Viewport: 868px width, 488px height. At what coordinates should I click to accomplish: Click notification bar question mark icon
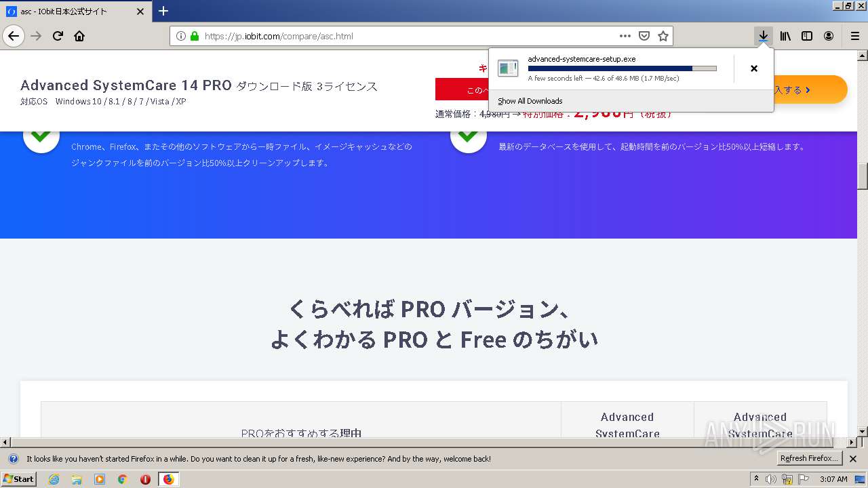(13, 459)
